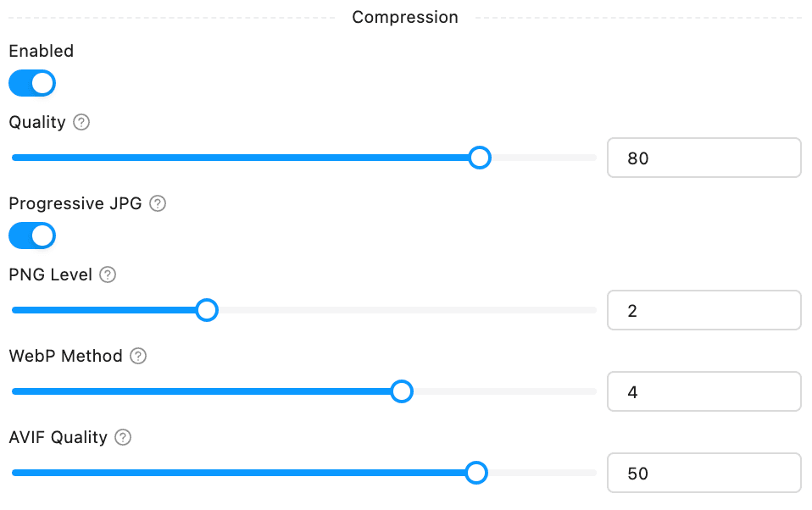812x510 pixels.
Task: Click the help icon next to Quality
Action: 81,122
